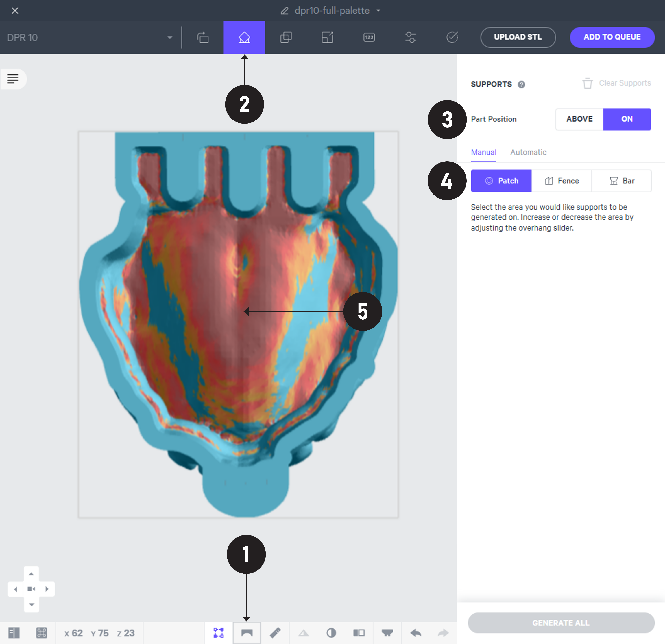Activate the overhang view tool
This screenshot has width=665, height=644.
coord(247,633)
